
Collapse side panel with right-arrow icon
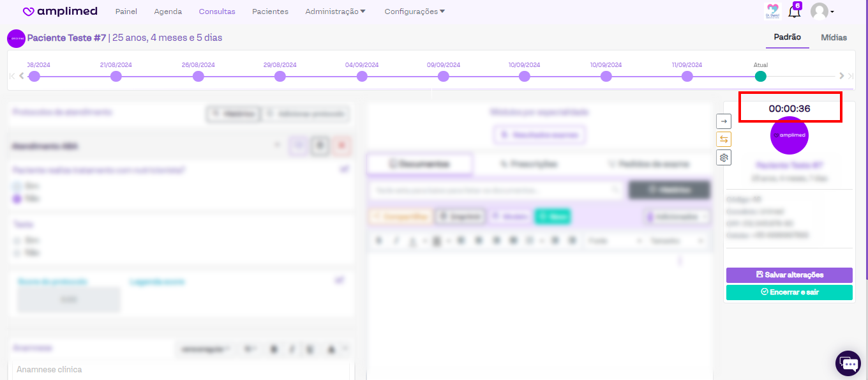[x=724, y=121]
